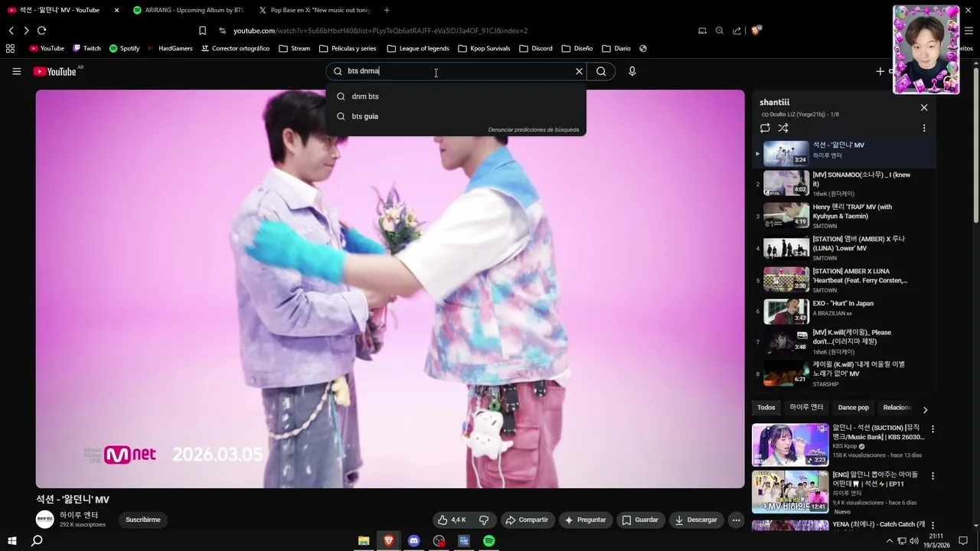The height and width of the screenshot is (551, 980).
Task: Share page using the address bar share icon
Action: tap(737, 31)
